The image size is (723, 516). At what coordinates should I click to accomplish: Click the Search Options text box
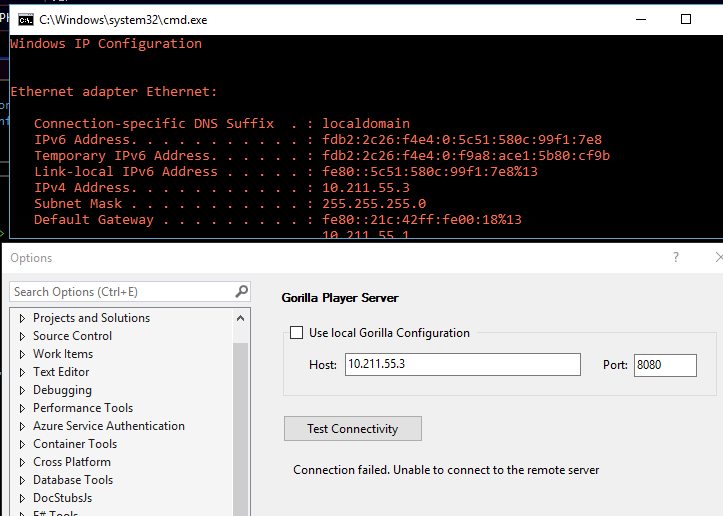[130, 291]
